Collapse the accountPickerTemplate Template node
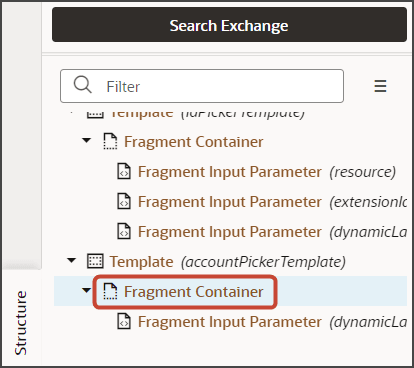This screenshot has height=368, width=414. (x=72, y=260)
